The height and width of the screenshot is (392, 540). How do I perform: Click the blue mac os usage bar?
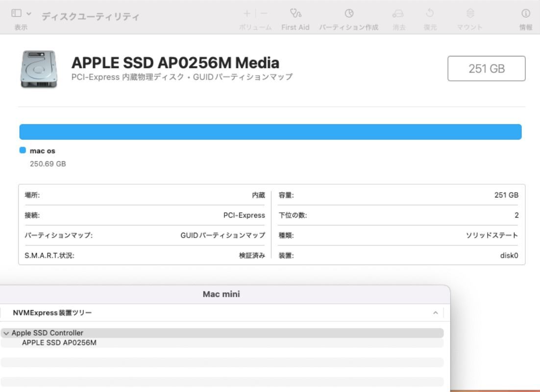[270, 132]
